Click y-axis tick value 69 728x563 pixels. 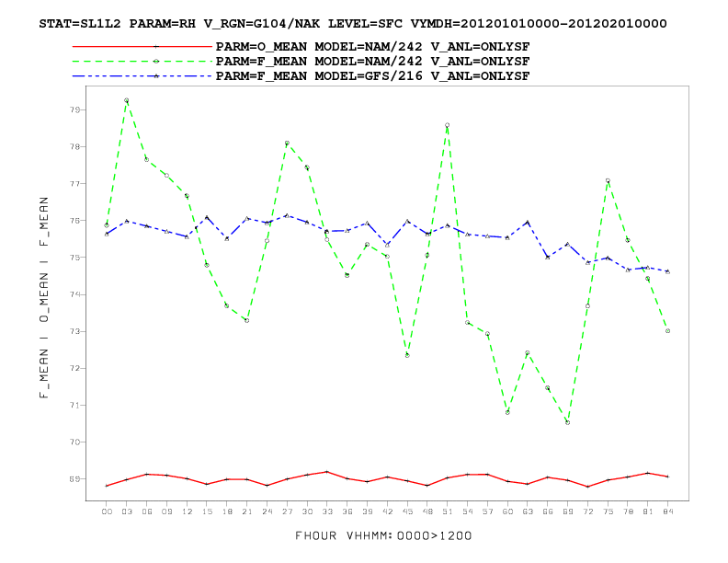point(74,479)
